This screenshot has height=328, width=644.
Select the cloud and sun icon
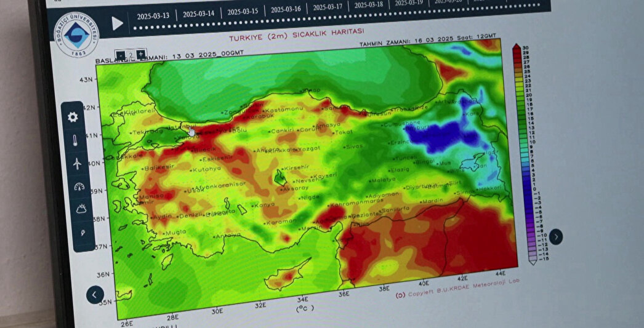point(81,209)
